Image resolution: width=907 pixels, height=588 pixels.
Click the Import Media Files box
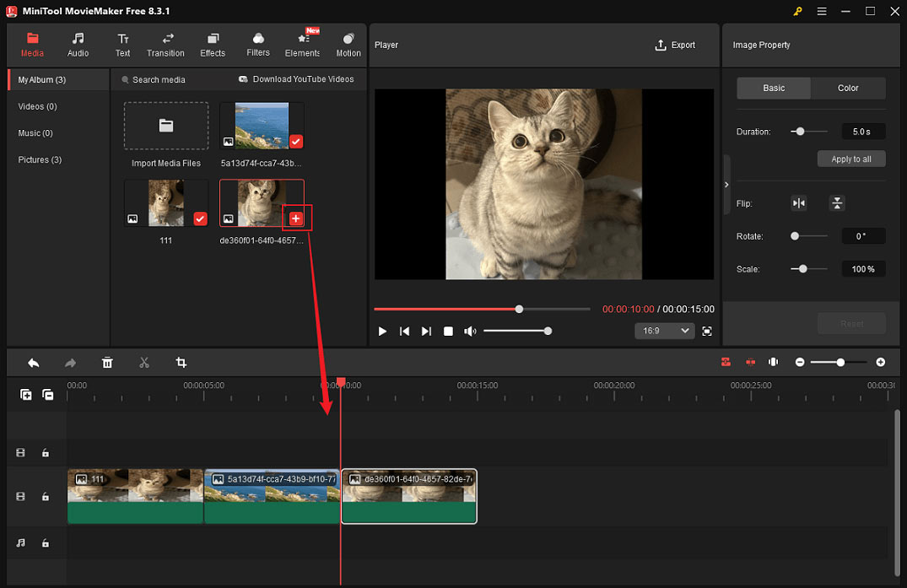(165, 126)
